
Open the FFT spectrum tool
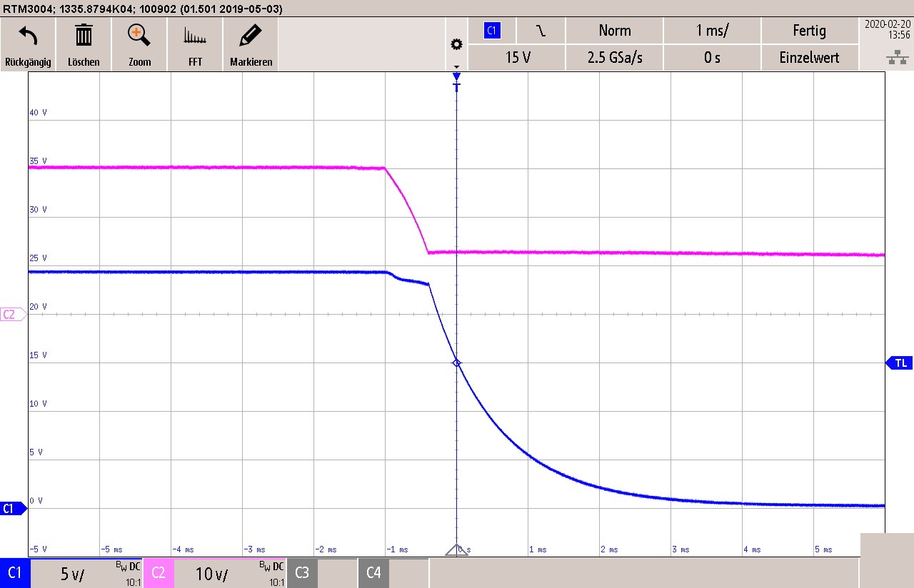pos(195,36)
